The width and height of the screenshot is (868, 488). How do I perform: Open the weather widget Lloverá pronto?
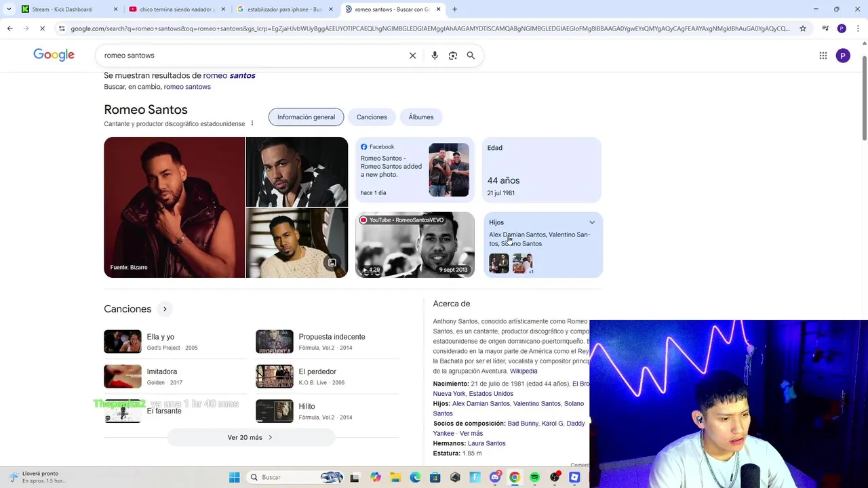[38, 477]
